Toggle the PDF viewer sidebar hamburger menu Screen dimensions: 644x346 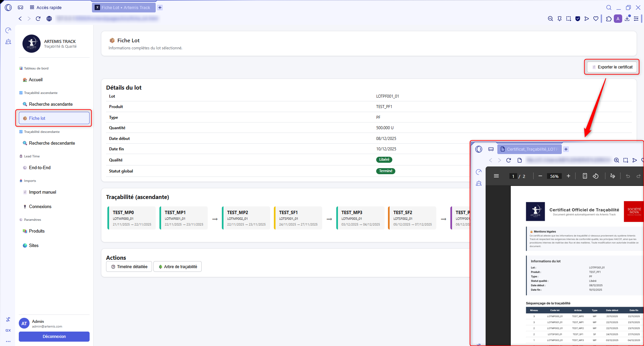[496, 176]
